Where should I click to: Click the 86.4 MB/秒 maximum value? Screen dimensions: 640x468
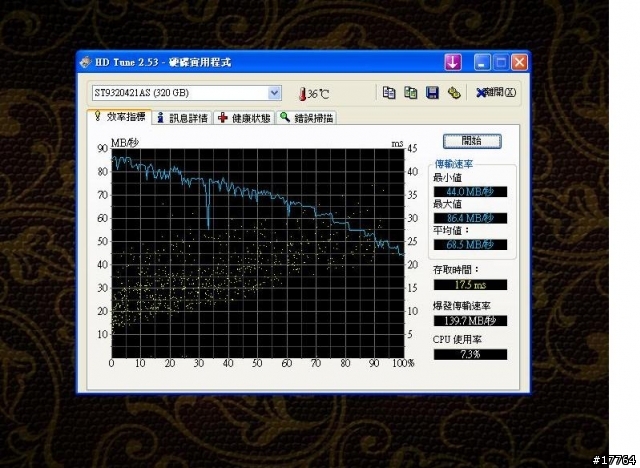tap(470, 218)
